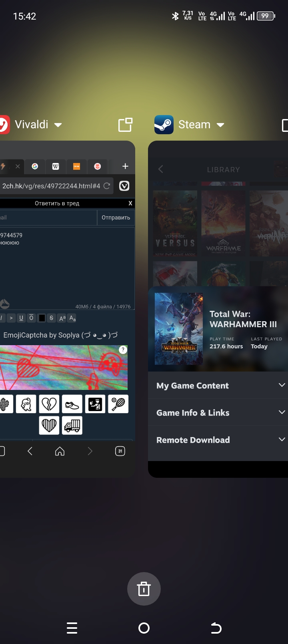Viewport: 288px width, 644px height.
Task: Go back in Steam Library header
Action: tap(161, 169)
